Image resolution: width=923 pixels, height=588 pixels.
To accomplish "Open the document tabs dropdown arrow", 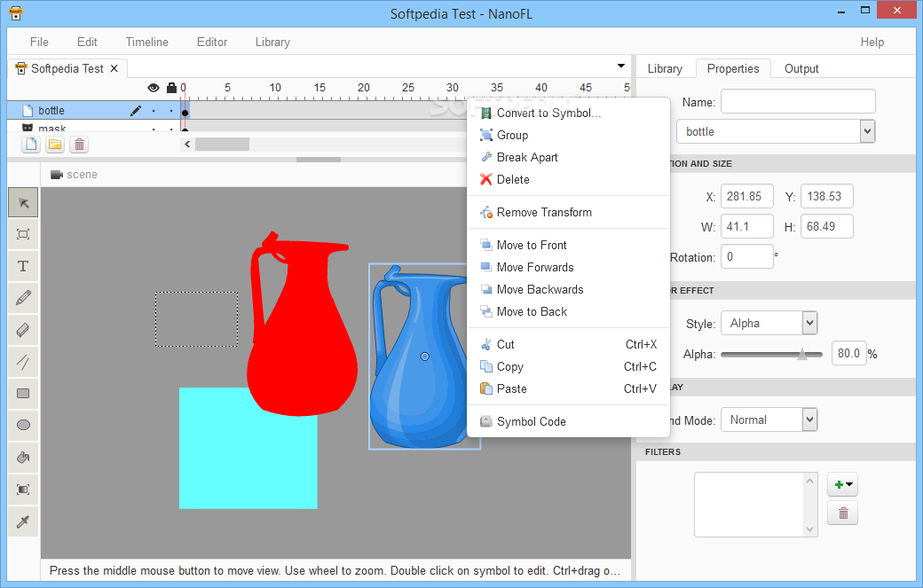I will pos(621,66).
